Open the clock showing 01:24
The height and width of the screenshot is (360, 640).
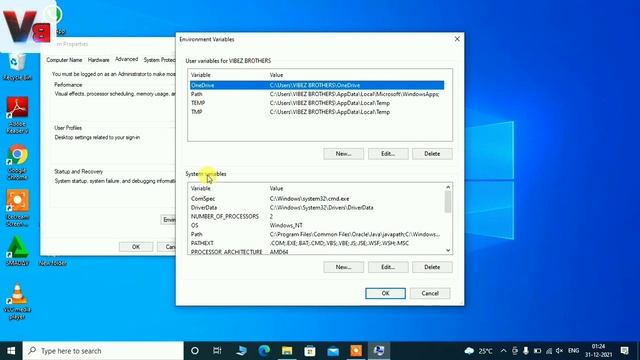click(598, 351)
